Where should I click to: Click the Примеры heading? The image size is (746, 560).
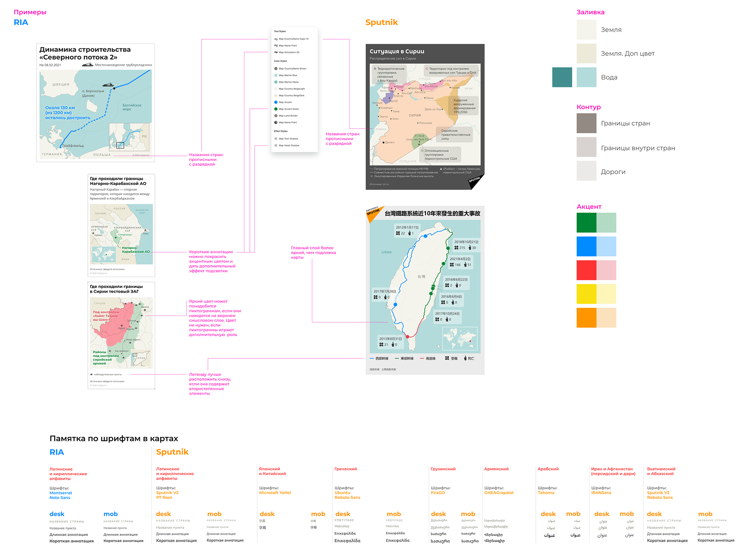tap(30, 12)
